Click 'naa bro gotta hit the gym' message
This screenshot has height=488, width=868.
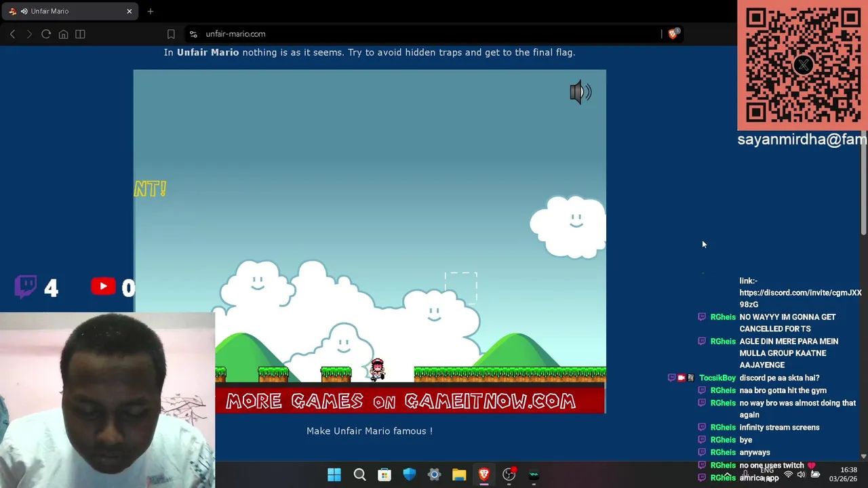coord(783,390)
